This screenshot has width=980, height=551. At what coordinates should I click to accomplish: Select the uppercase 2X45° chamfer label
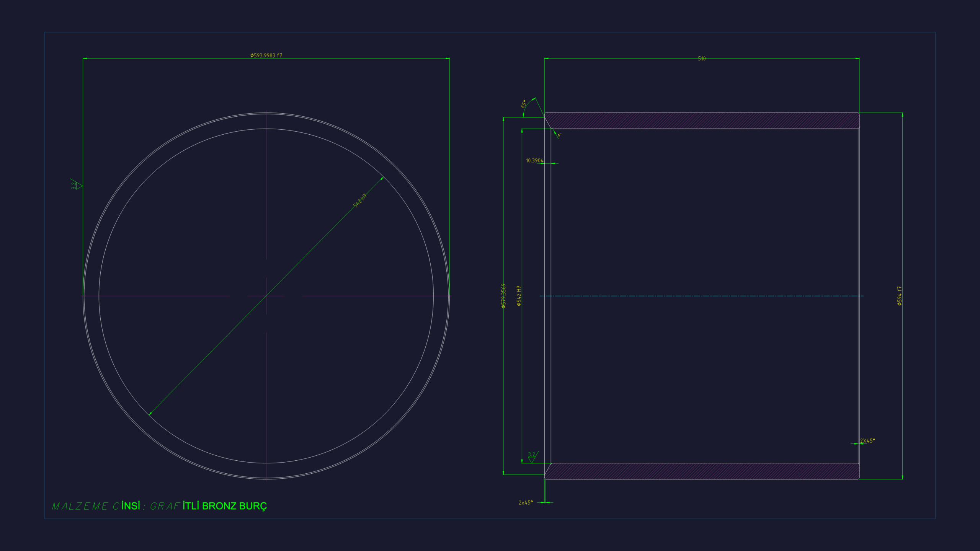(x=867, y=441)
